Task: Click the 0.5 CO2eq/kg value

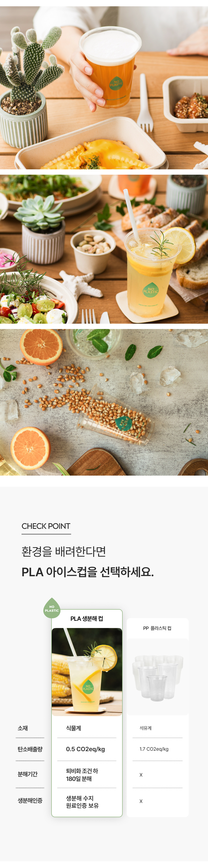Action: (86, 749)
